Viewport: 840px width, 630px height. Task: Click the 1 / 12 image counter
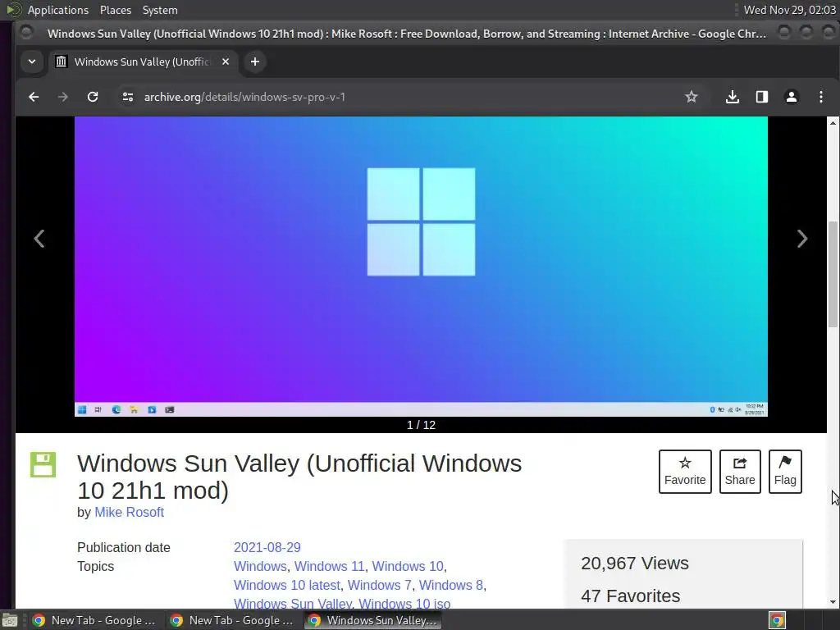point(421,425)
